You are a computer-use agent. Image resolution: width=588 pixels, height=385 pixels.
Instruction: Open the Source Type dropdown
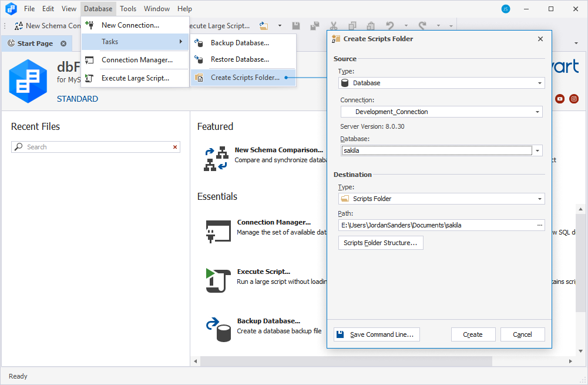tap(441, 83)
